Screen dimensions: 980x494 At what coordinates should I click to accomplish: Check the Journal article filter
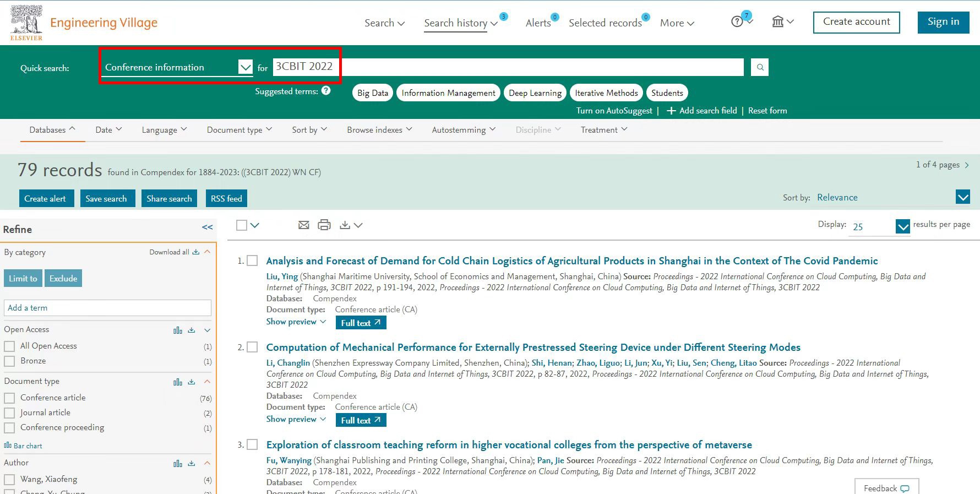click(9, 413)
